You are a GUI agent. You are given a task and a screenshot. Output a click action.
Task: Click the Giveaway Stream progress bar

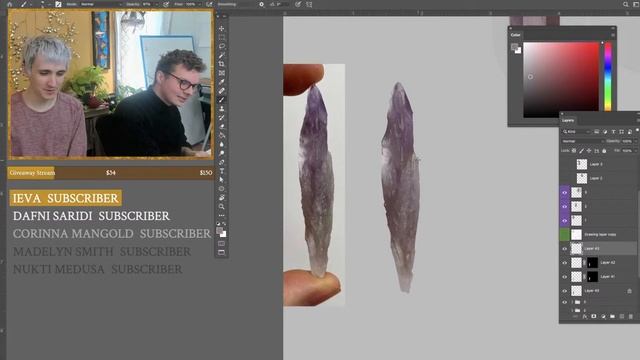tap(110, 173)
